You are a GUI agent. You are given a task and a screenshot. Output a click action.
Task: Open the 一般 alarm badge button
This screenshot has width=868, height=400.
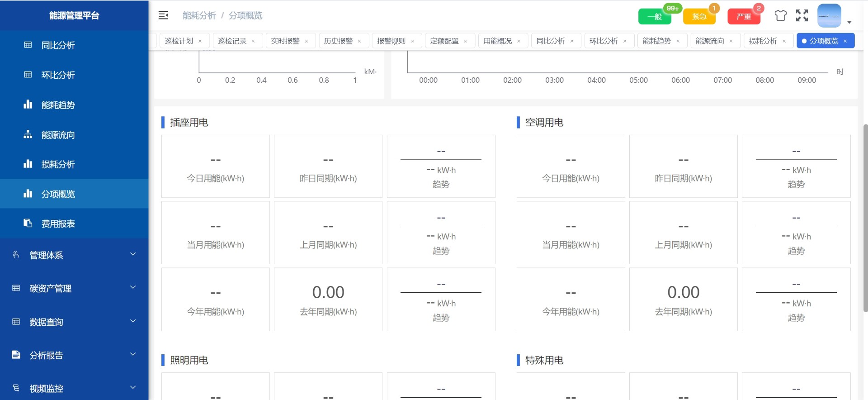[654, 17]
